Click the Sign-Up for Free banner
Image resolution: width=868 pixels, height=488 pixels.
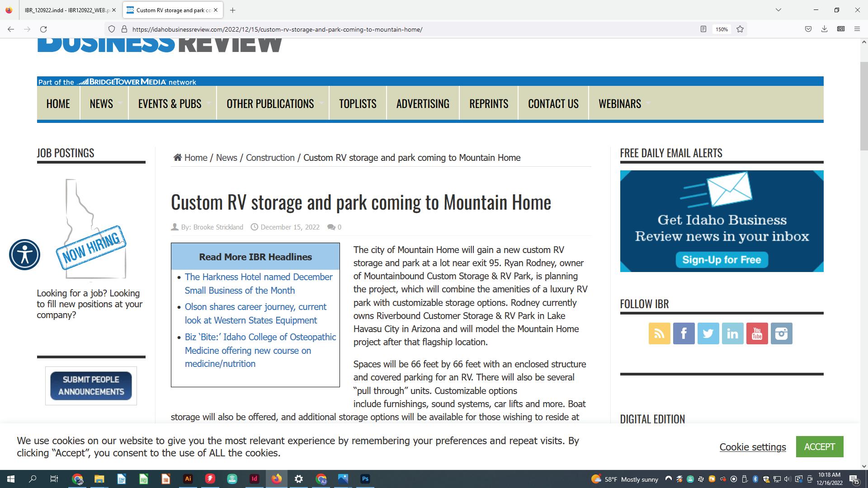point(722,260)
